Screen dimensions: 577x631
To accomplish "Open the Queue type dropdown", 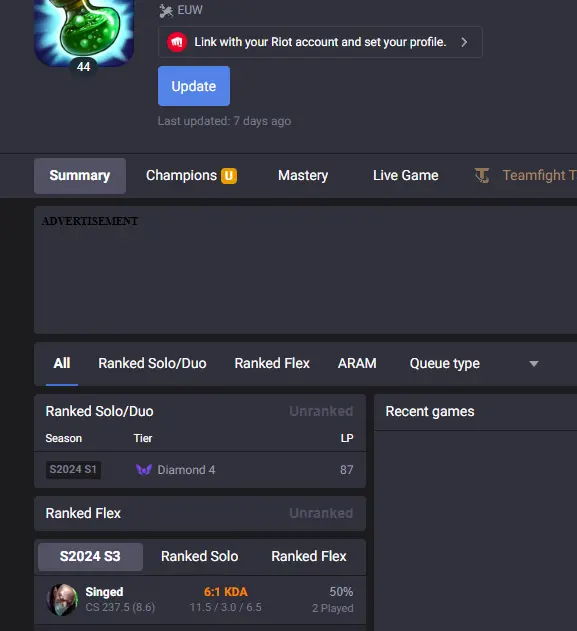I will point(474,363).
